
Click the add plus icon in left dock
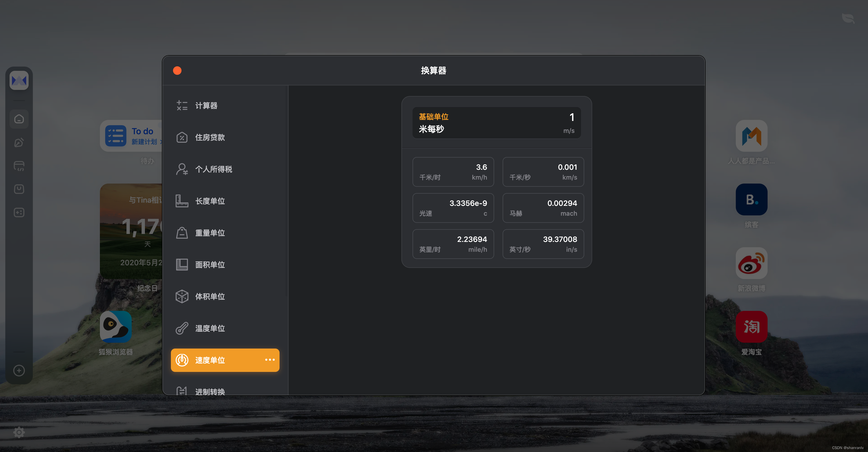tap(19, 370)
